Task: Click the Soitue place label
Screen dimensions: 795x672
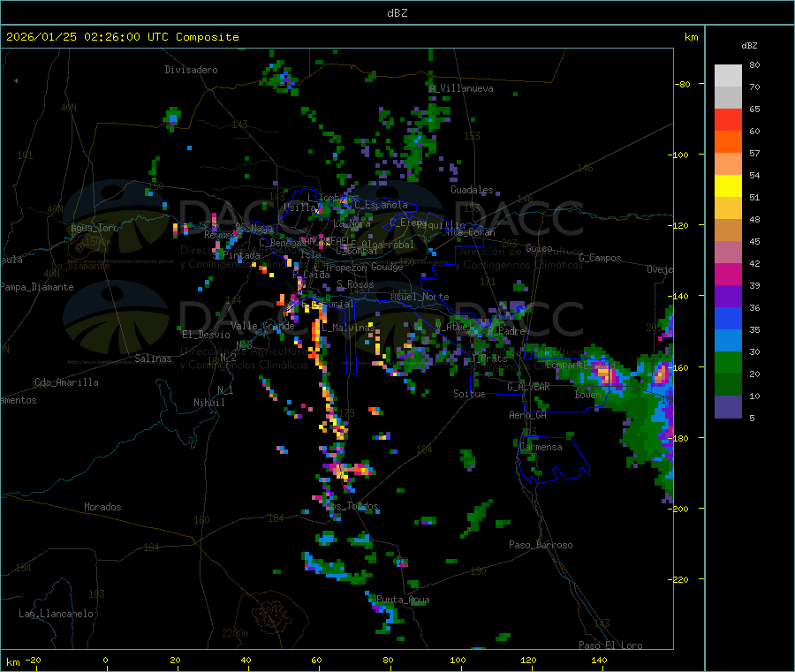Action: click(x=469, y=394)
